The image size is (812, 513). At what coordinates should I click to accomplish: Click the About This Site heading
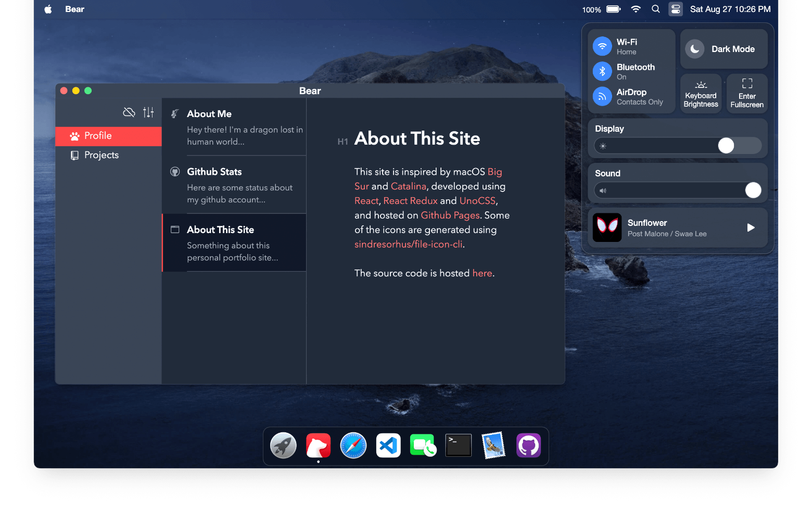pos(417,139)
